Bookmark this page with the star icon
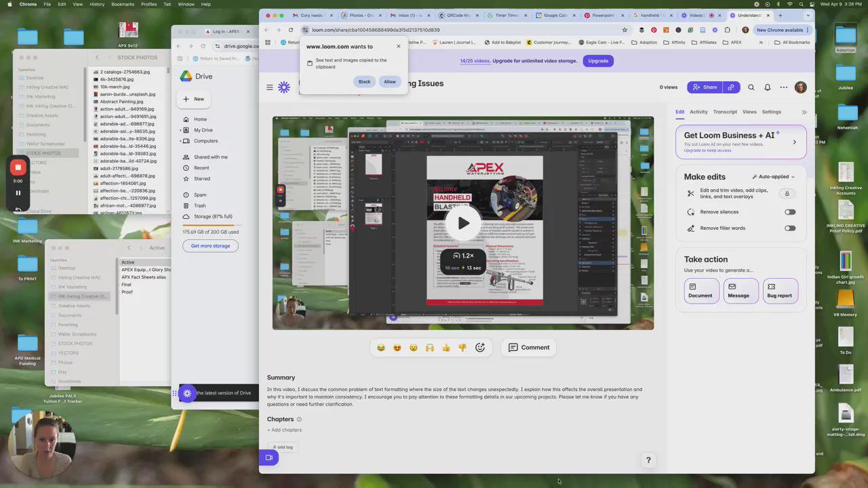 pyautogui.click(x=625, y=30)
